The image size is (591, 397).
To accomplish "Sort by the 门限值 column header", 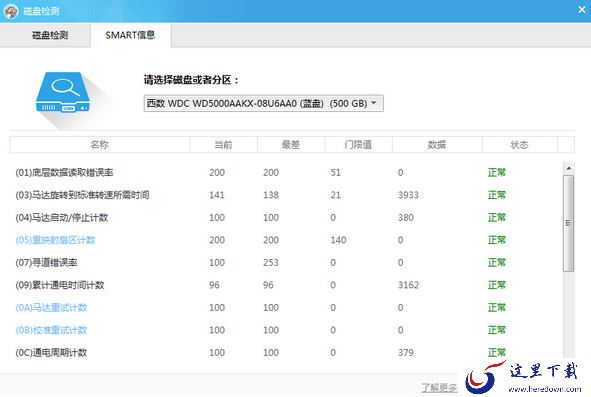I will coord(358,145).
